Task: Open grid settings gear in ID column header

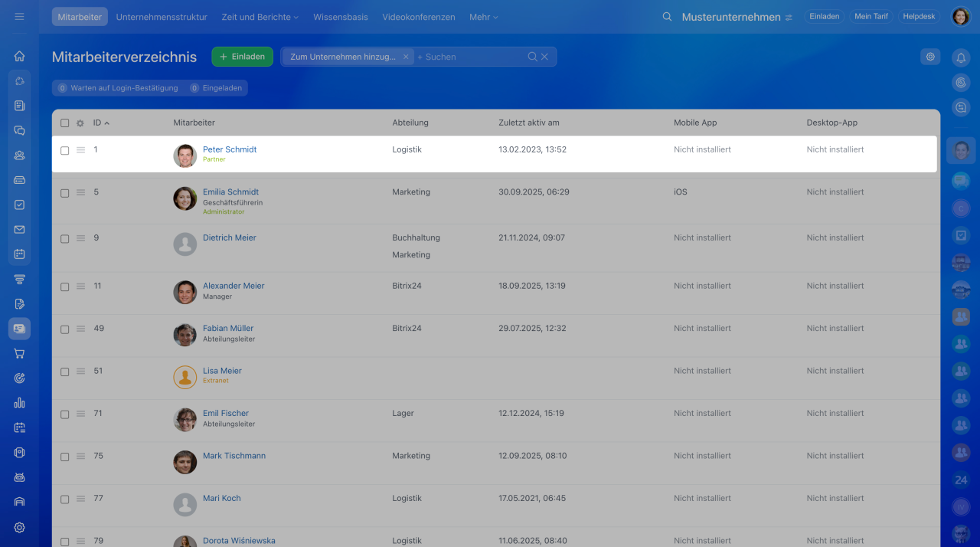Action: coord(80,123)
